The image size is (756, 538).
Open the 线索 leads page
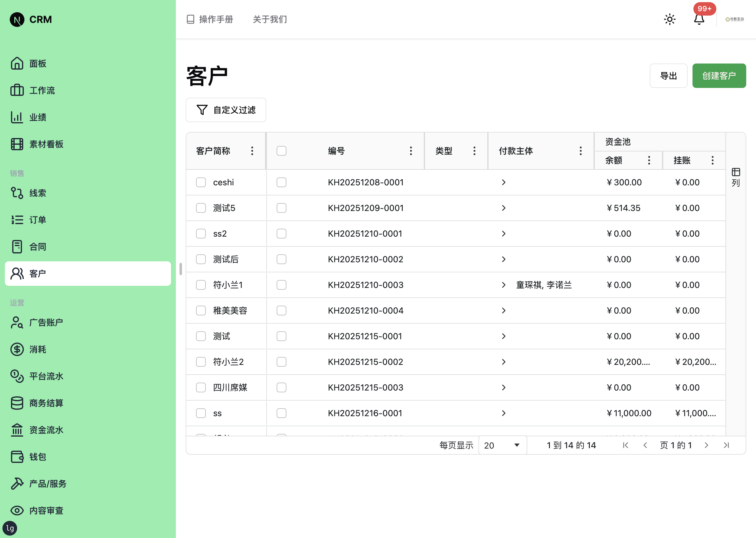pyautogui.click(x=38, y=193)
